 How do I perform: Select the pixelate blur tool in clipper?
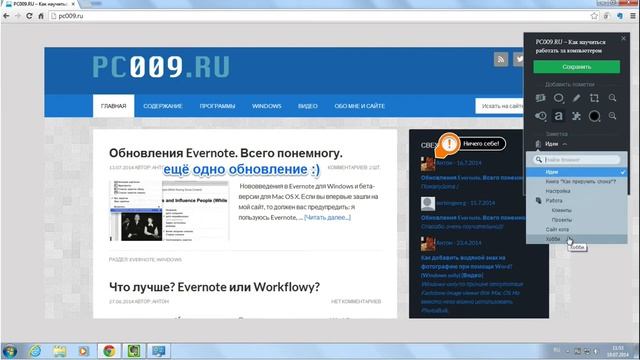(x=576, y=116)
